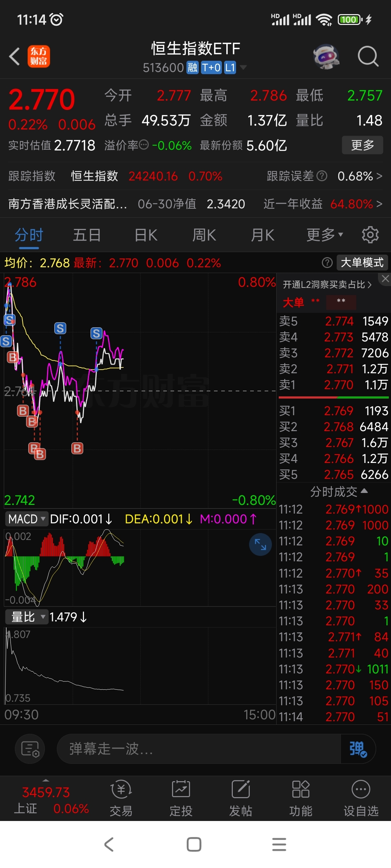Viewport: 391px width, 868px height.
Task: Tap the 跟踪误差 question icon
Action: [x=321, y=176]
